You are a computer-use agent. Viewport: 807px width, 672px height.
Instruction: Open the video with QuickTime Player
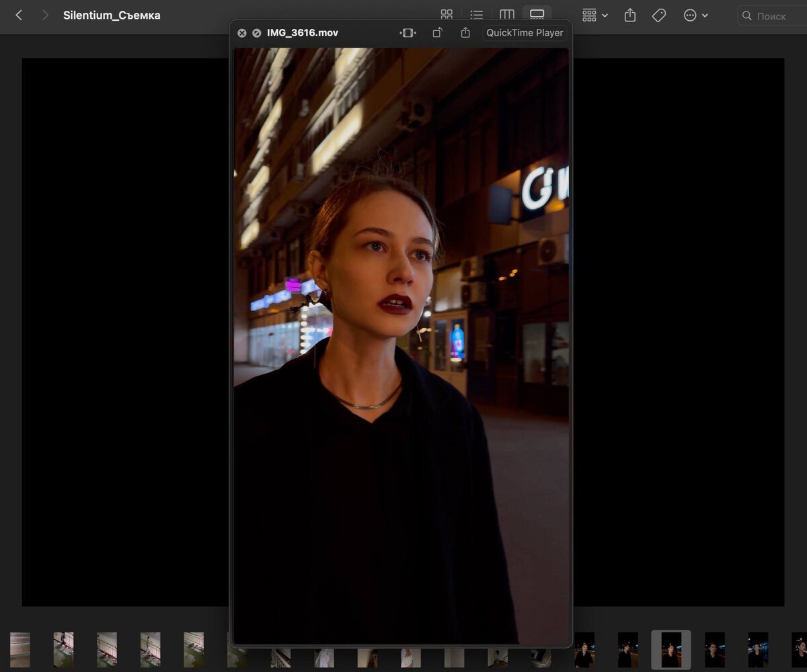pos(525,33)
